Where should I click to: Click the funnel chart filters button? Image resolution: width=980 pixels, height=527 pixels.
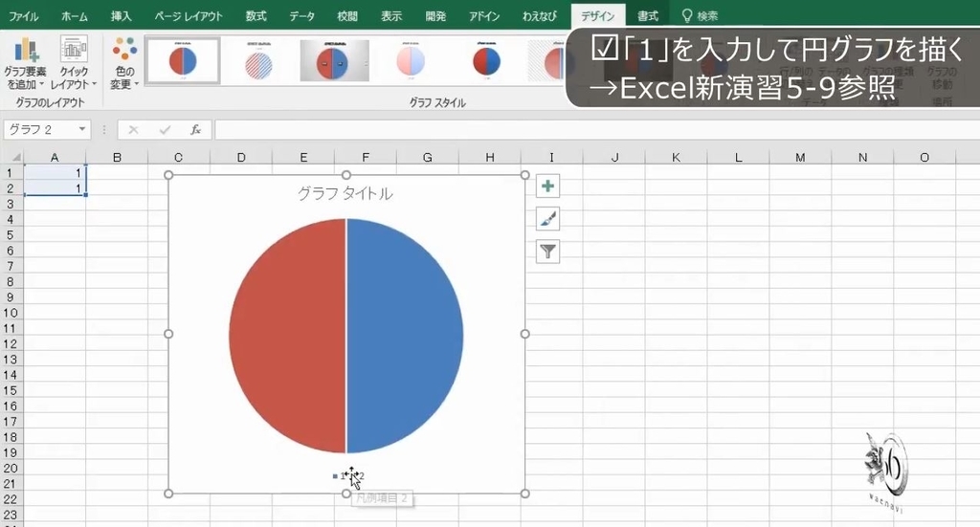pyautogui.click(x=548, y=252)
